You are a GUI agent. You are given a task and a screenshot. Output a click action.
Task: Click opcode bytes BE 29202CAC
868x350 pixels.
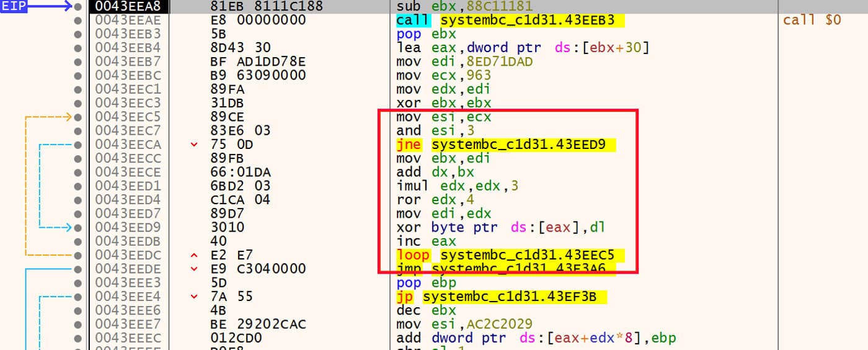coord(258,324)
